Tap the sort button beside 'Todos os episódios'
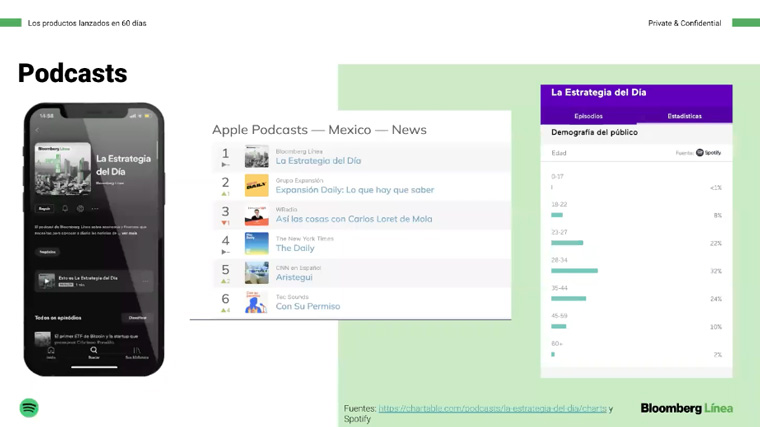 click(137, 318)
